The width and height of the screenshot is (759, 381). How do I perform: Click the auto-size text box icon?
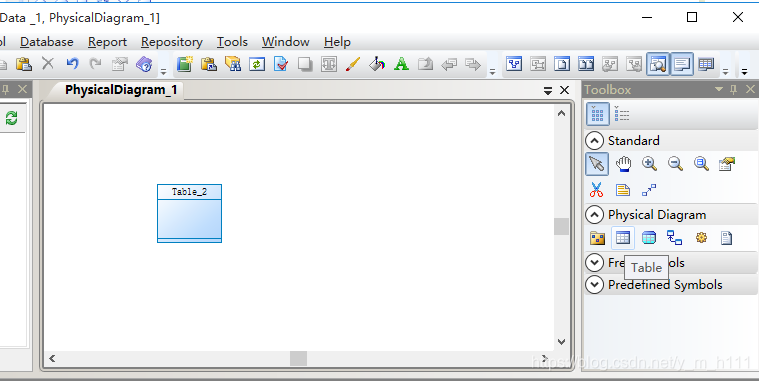point(329,64)
